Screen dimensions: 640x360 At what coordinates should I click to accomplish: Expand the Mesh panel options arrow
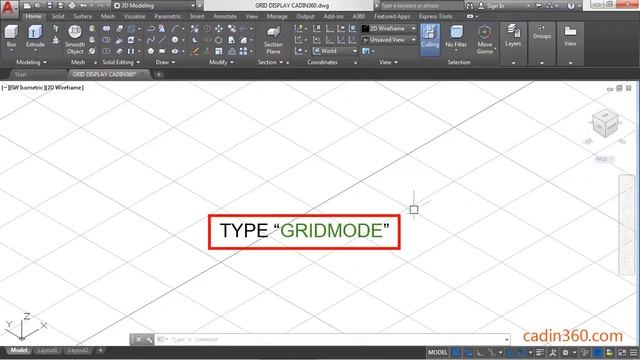[x=96, y=63]
